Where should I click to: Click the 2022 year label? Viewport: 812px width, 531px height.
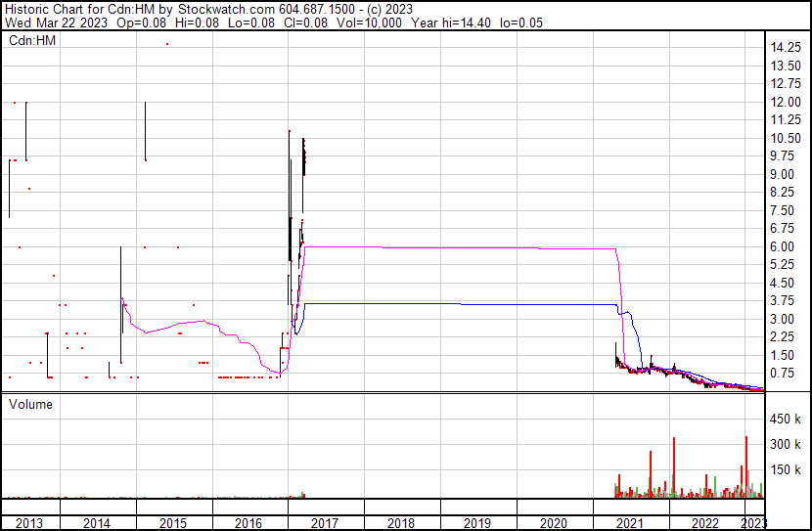(x=705, y=523)
